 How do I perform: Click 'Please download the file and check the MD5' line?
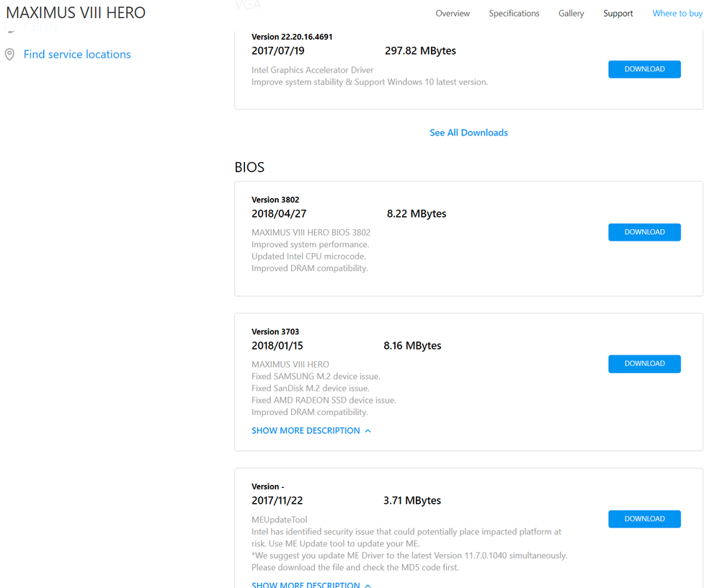click(x=355, y=568)
